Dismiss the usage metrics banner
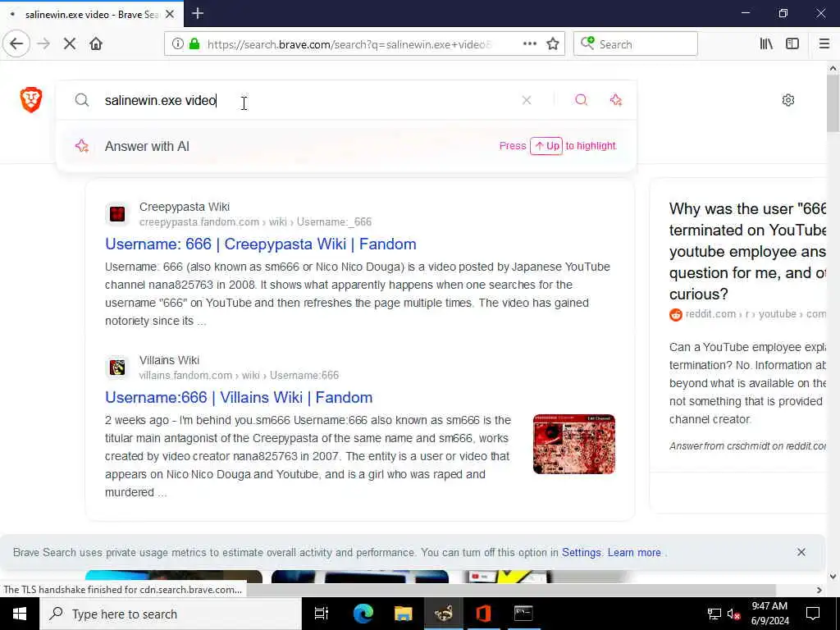The width and height of the screenshot is (840, 630). tap(801, 552)
